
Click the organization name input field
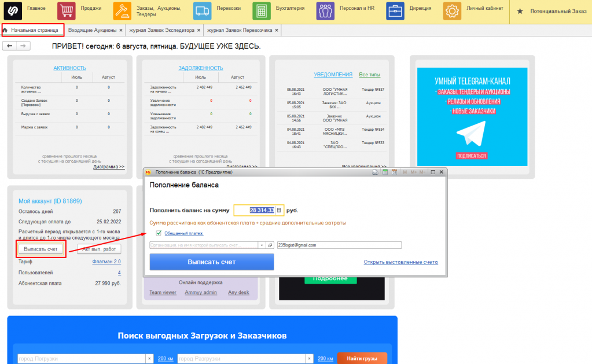[x=204, y=245]
